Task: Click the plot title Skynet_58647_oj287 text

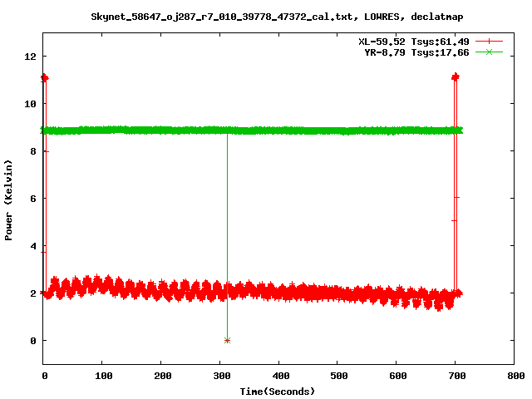Action: (277, 17)
